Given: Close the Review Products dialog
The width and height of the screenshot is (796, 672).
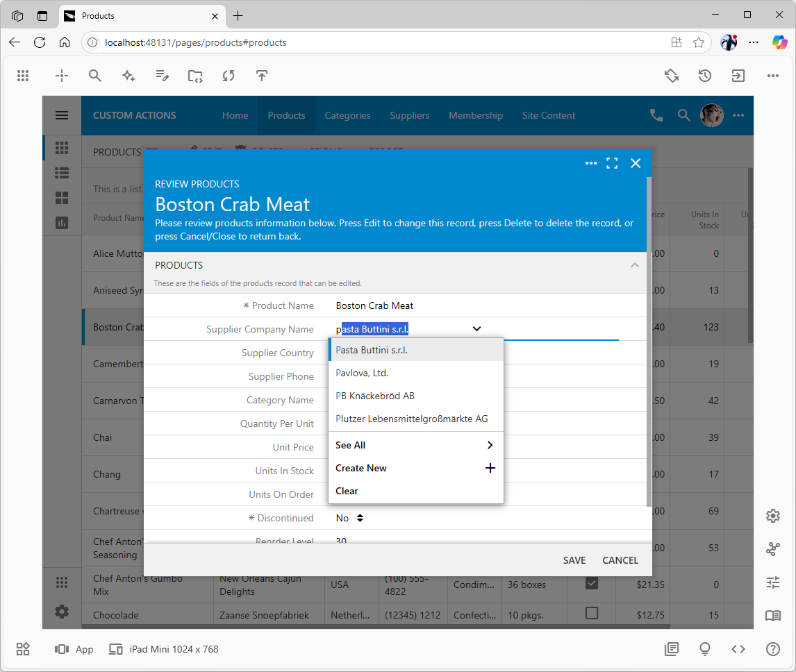Looking at the screenshot, I should pos(636,163).
